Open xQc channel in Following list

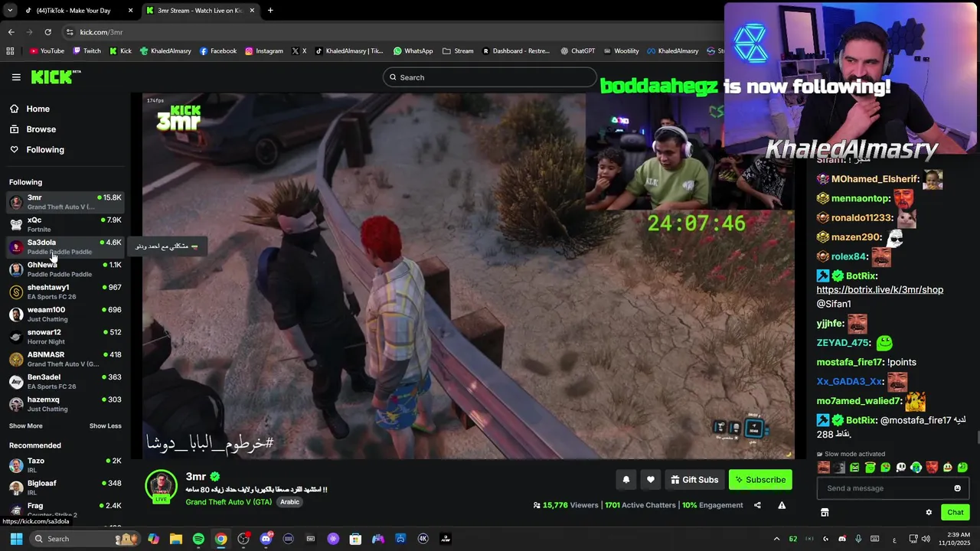click(x=65, y=224)
